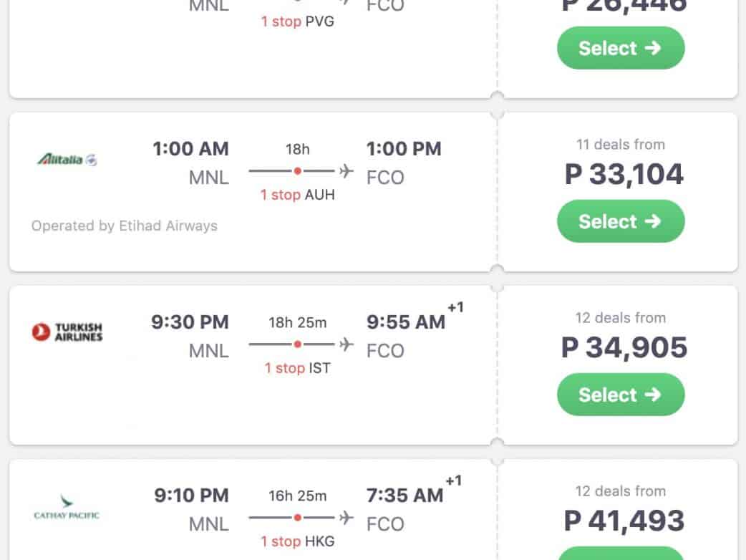Select the P 34,905 Turkish Airlines flight
Image resolution: width=746 pixels, height=560 pixels.
pyautogui.click(x=620, y=395)
